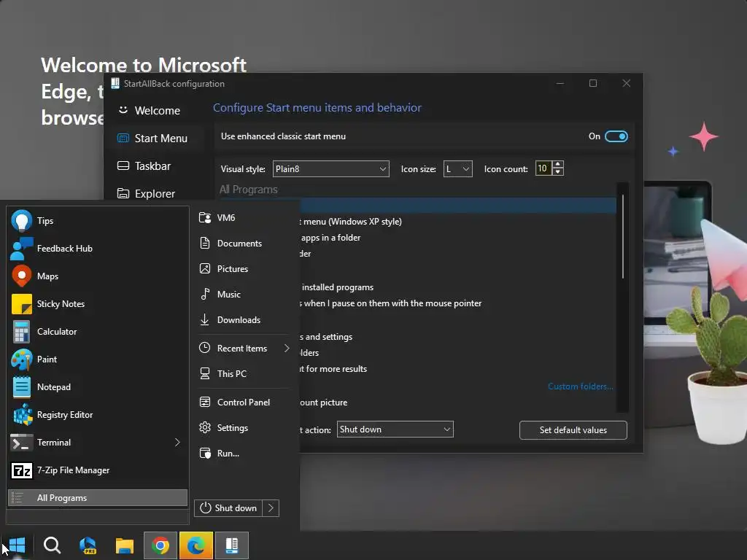Launch 7-Zip File Manager

[x=98, y=470]
